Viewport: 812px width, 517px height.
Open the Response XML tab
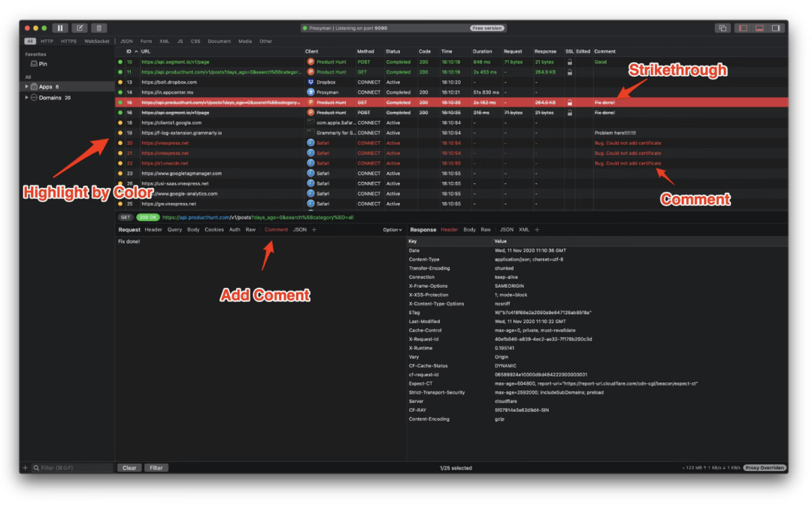(524, 229)
